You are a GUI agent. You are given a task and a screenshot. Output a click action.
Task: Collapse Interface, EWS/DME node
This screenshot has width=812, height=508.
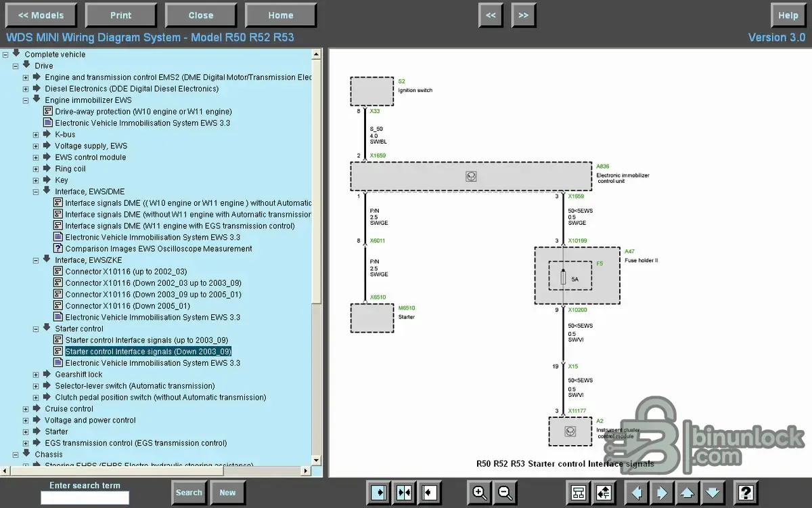(x=36, y=192)
